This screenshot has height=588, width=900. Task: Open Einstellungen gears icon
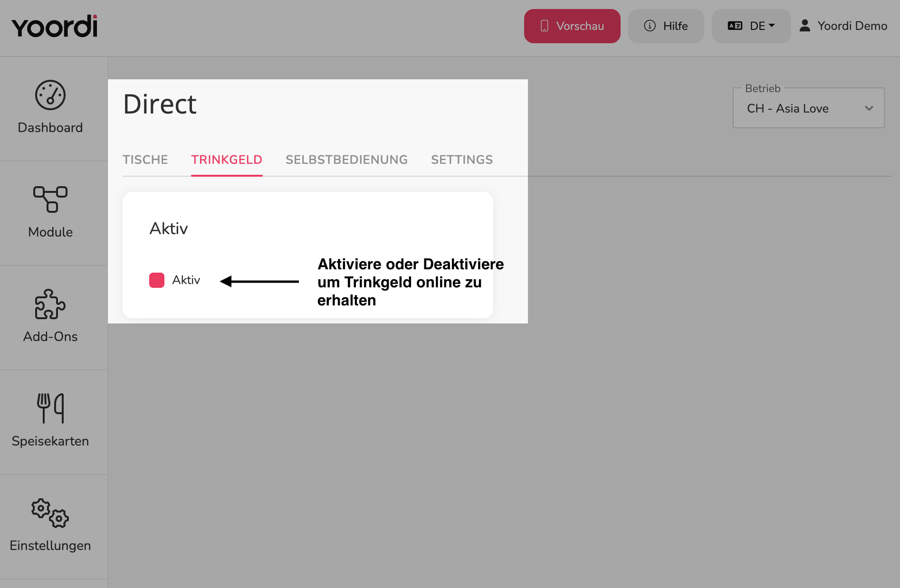click(50, 513)
